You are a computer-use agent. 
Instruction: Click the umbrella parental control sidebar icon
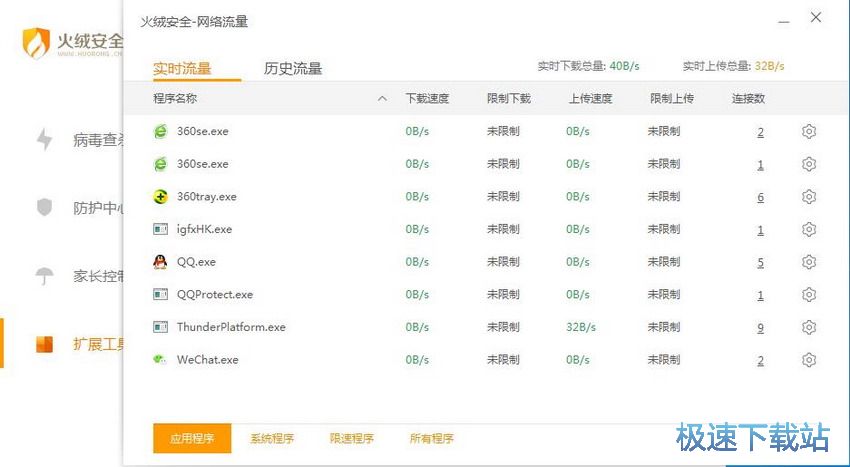click(44, 276)
